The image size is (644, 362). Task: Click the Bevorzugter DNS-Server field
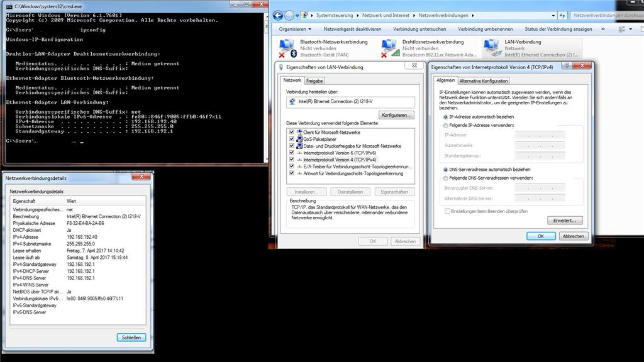tap(540, 188)
